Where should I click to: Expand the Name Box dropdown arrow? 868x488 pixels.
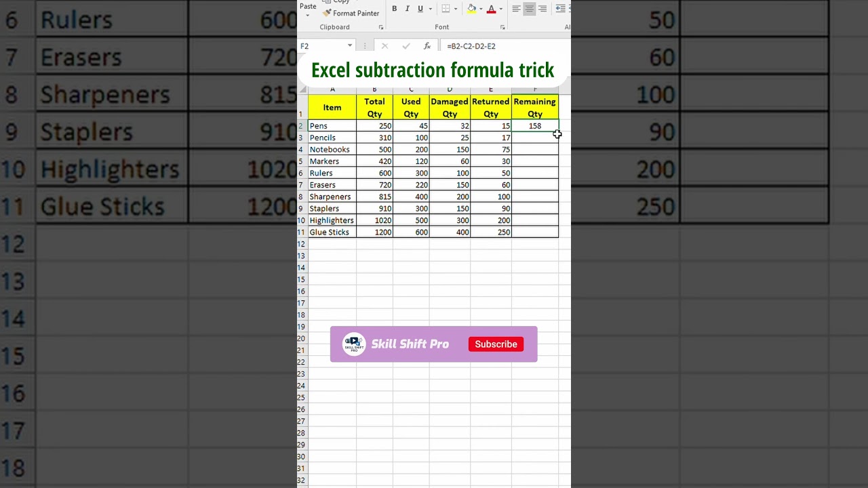(350, 46)
